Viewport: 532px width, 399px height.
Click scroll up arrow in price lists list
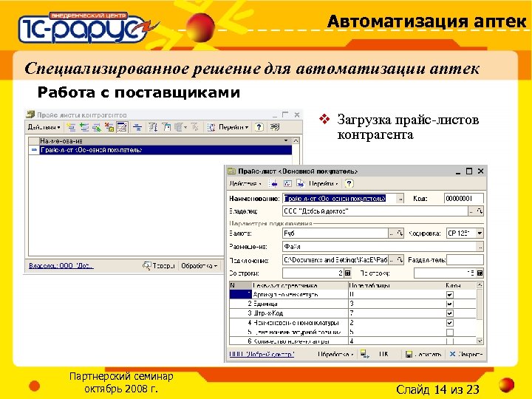point(296,140)
